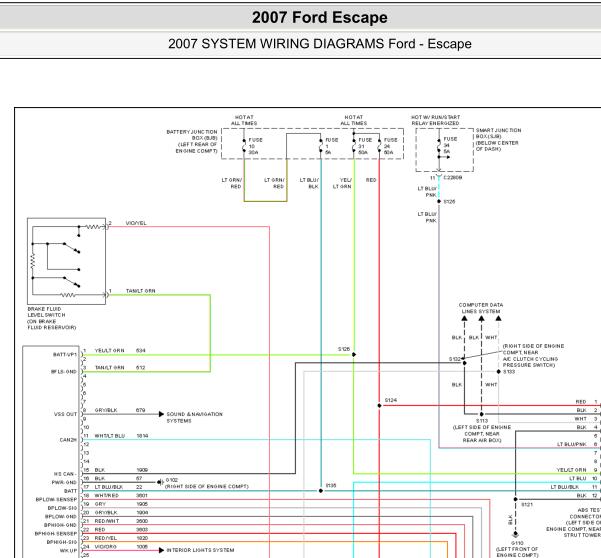Click the 'BFLS-GND' pin label
The width and height of the screenshot is (601, 558).
coord(64,372)
